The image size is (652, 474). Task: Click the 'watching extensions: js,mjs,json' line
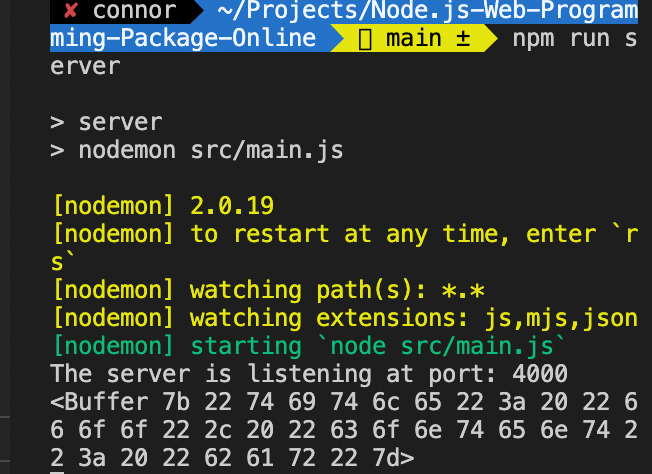[x=346, y=318]
